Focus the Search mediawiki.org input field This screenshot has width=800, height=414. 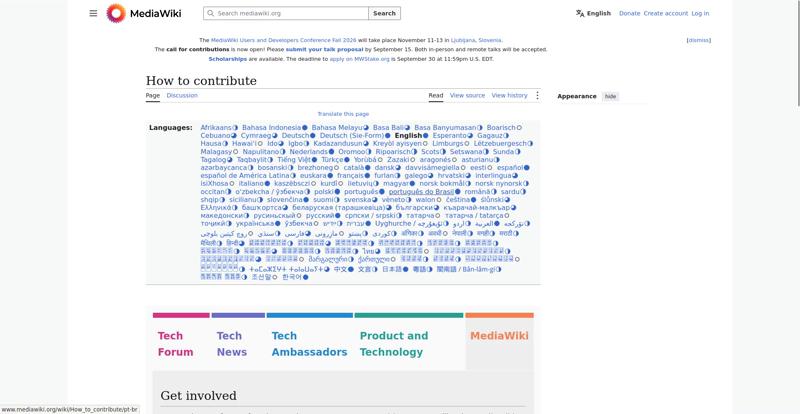[291, 13]
